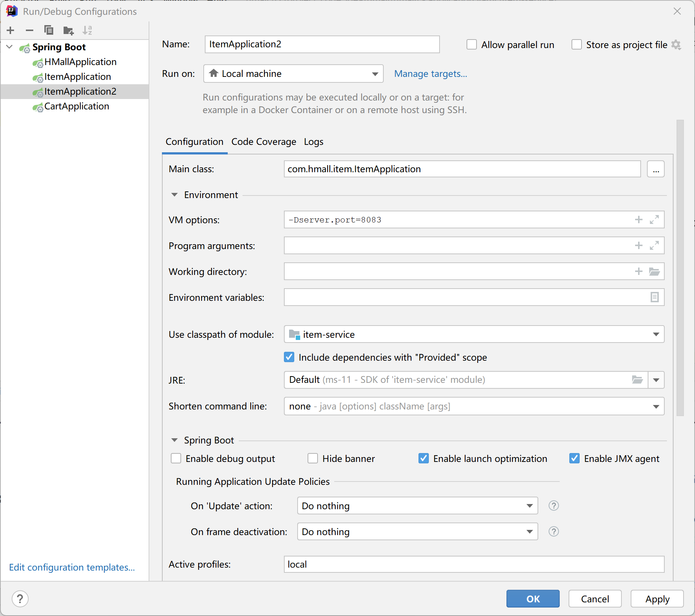Collapse the Environment section
This screenshot has height=616, width=695.
174,195
